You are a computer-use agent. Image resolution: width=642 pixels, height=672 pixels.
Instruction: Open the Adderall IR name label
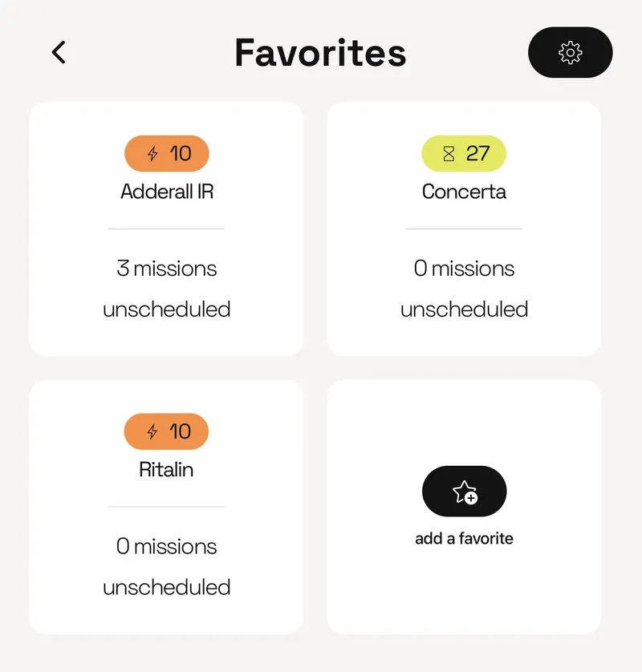167,192
